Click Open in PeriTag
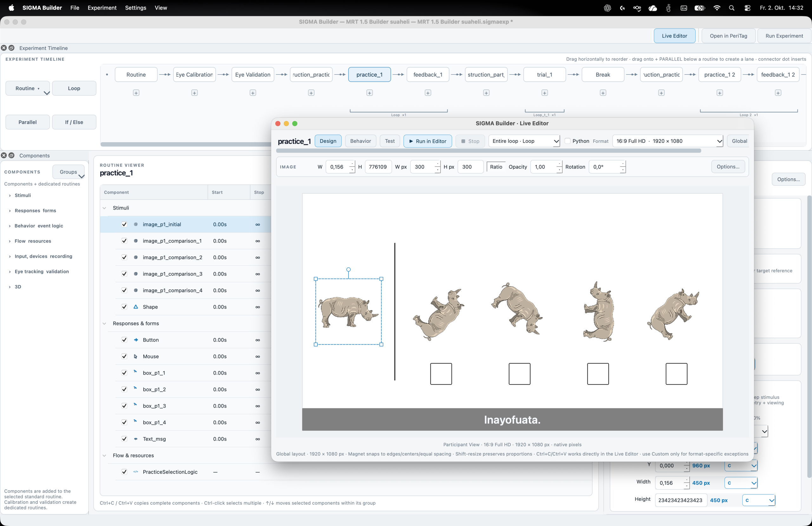 click(728, 36)
